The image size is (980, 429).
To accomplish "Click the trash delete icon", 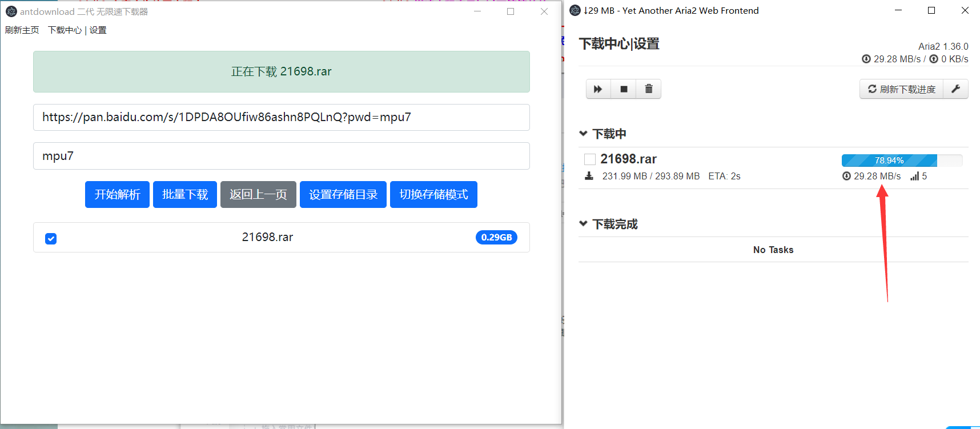I will click(x=649, y=89).
